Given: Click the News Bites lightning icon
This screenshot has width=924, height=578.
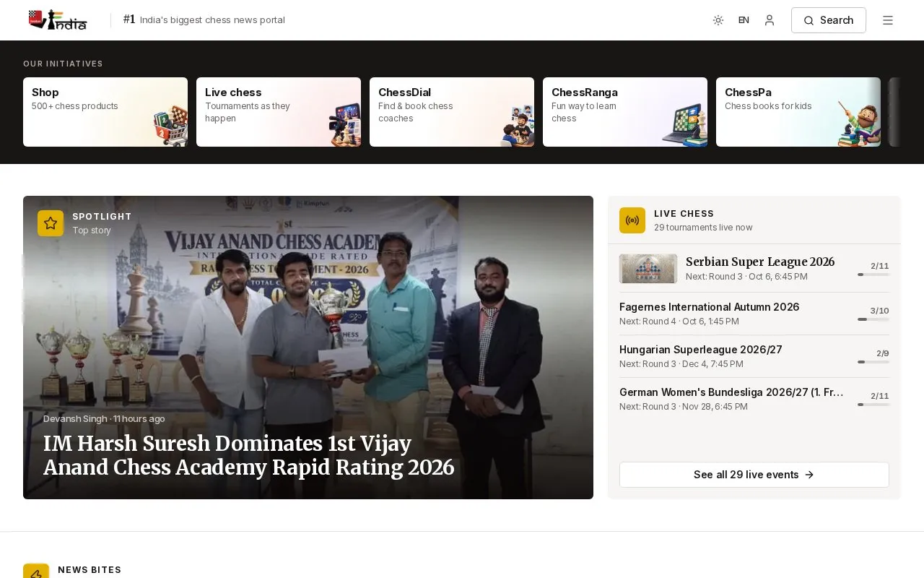Looking at the screenshot, I should (x=36, y=571).
